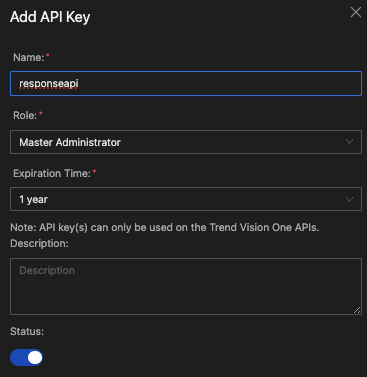Click the Add API Key heading

pyautogui.click(x=50, y=17)
